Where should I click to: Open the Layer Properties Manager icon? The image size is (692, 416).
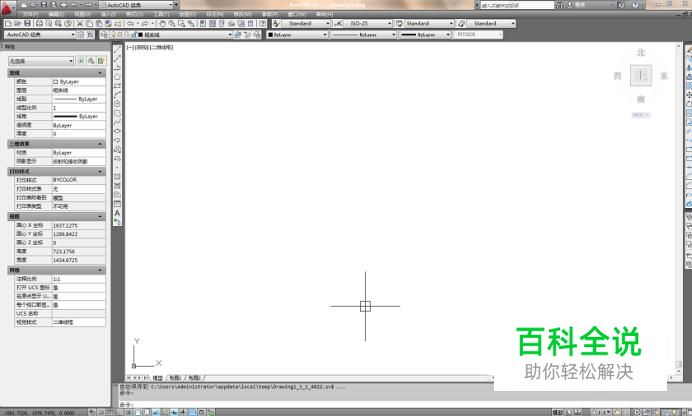tap(104, 34)
